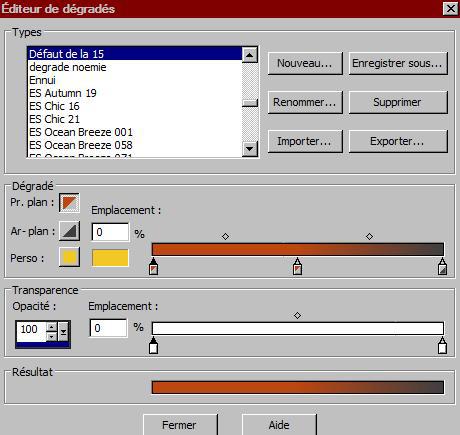Click the wide yellow Perso color swatch
This screenshot has width=460, height=435.
[110, 258]
